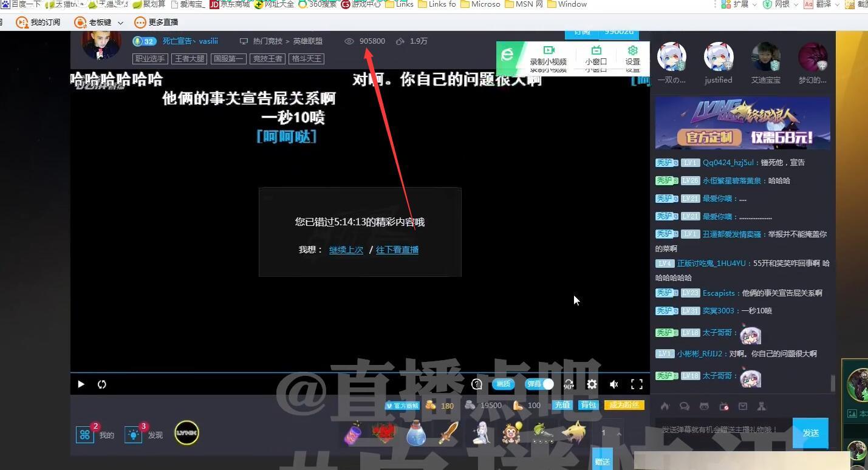Click the 充值 recharge button

tap(562, 405)
